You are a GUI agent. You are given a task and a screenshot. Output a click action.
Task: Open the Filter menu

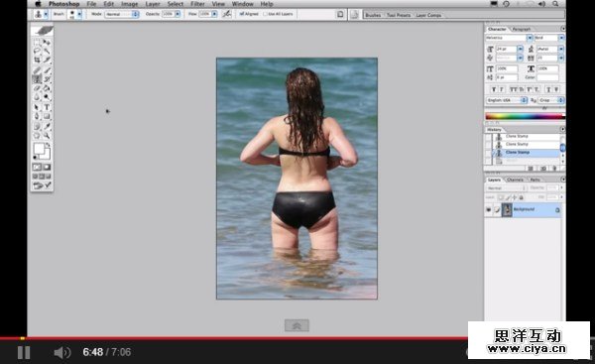[197, 4]
